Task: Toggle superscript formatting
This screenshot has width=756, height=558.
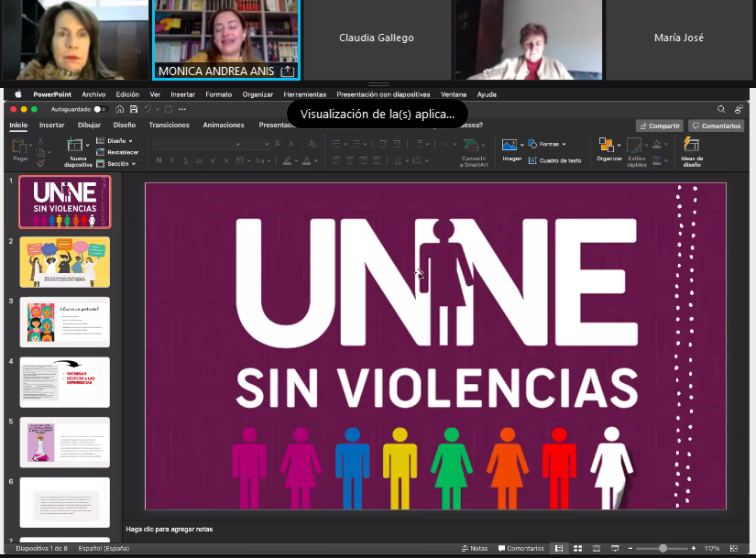Action: point(214,160)
